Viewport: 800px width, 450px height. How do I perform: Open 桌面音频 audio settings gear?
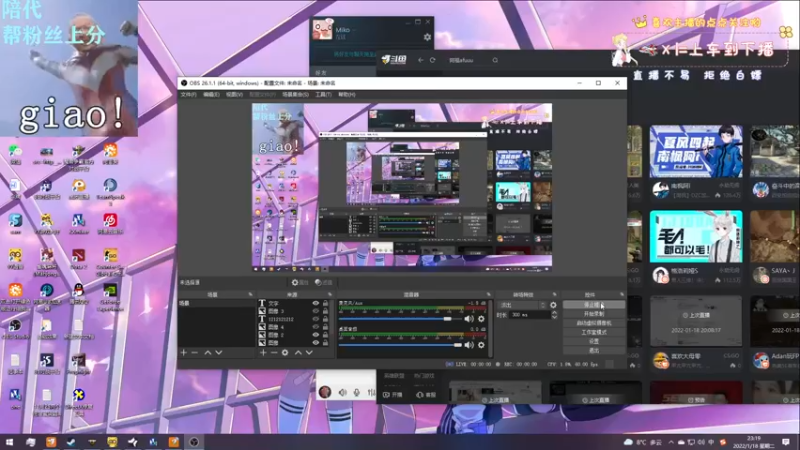(x=481, y=345)
